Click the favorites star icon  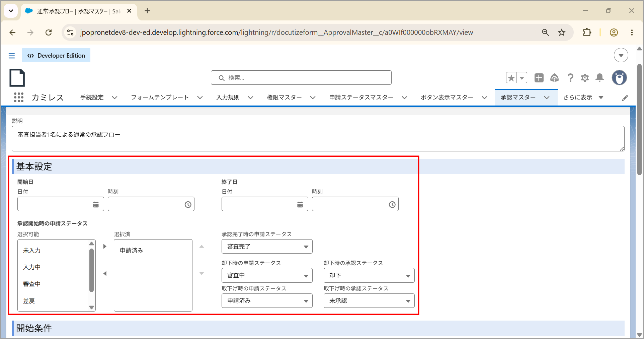coord(511,78)
